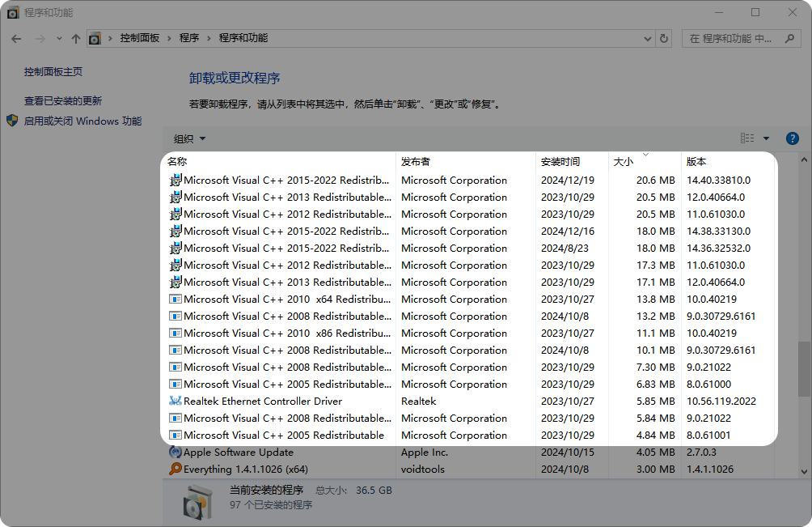Click the installed programs icon in details pane
This screenshot has height=527, width=812.
click(197, 502)
